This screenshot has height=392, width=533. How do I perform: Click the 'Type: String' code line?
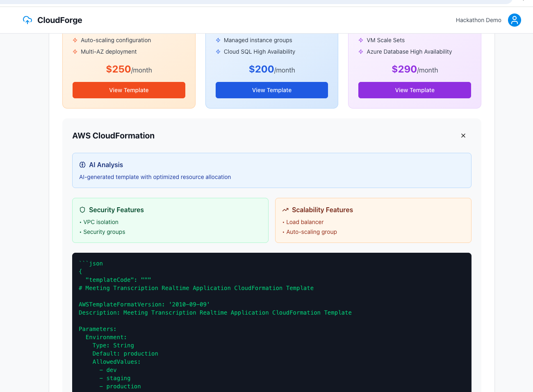coord(113,345)
